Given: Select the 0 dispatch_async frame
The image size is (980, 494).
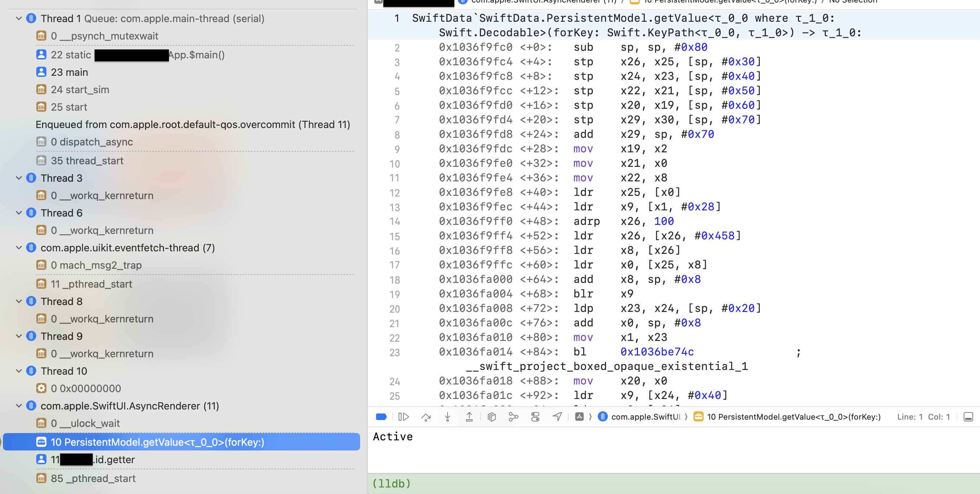Looking at the screenshot, I should click(92, 142).
